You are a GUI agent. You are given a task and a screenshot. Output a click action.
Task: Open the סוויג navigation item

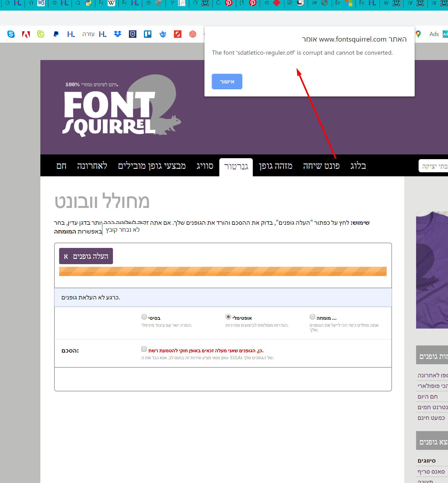click(x=205, y=166)
